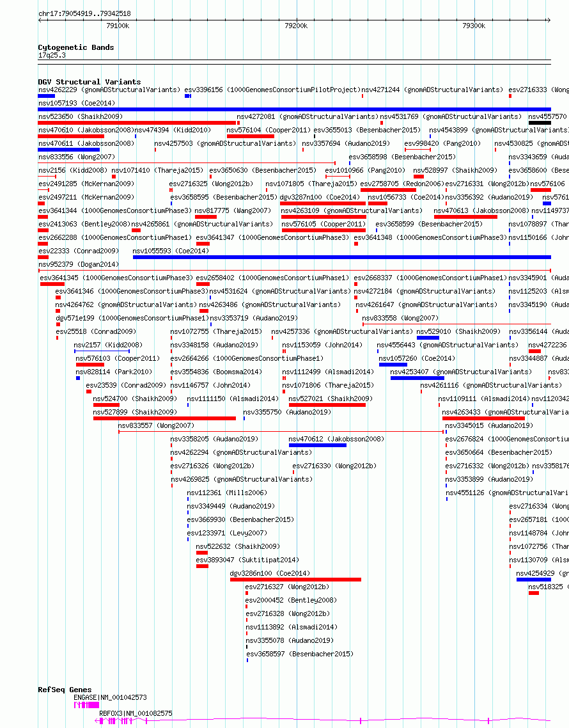Click esv3655013 (Besenbacher2015) label
This screenshot has width=569, height=728.
point(367,130)
